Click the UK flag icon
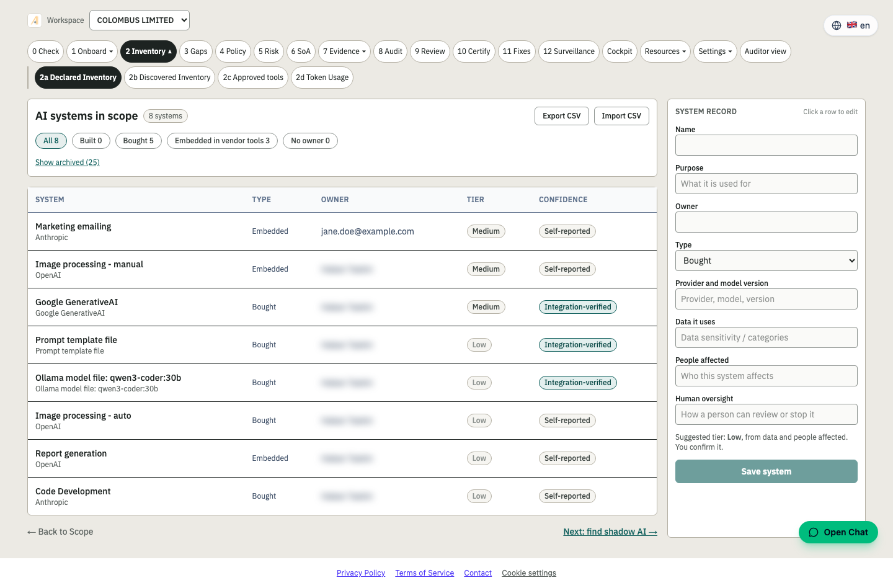Image resolution: width=893 pixels, height=588 pixels. tap(852, 25)
